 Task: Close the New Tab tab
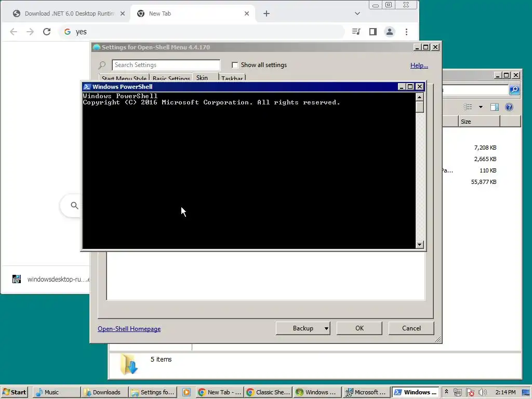(x=247, y=14)
